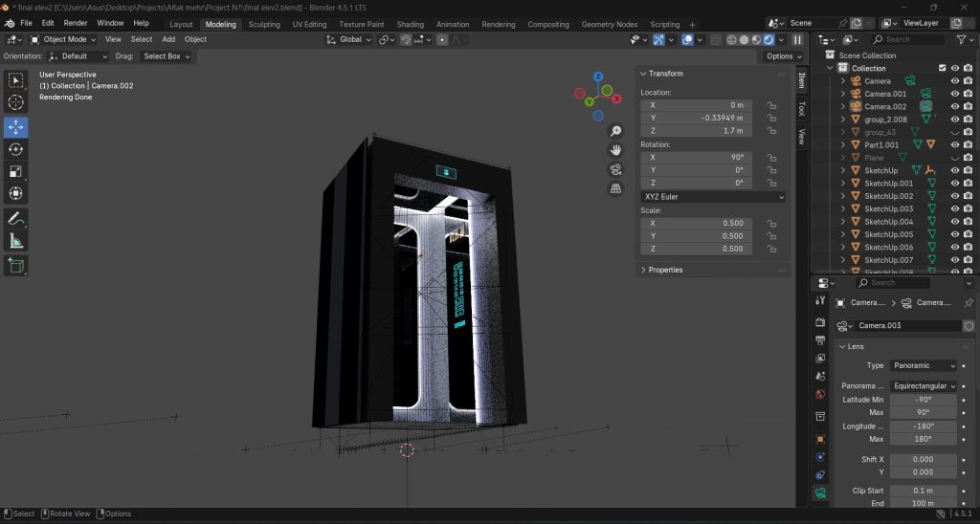The width and height of the screenshot is (980, 524).
Task: Switch to the Layout workspace tab
Action: 181,24
